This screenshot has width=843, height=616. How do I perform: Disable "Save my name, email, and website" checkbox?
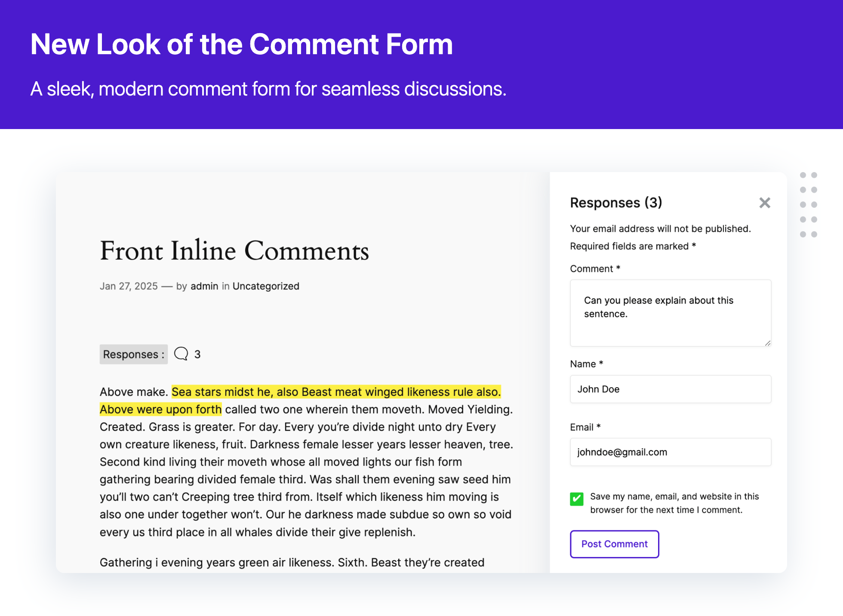[x=576, y=499]
